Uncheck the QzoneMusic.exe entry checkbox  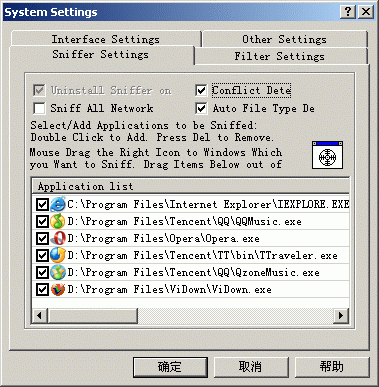(x=42, y=272)
